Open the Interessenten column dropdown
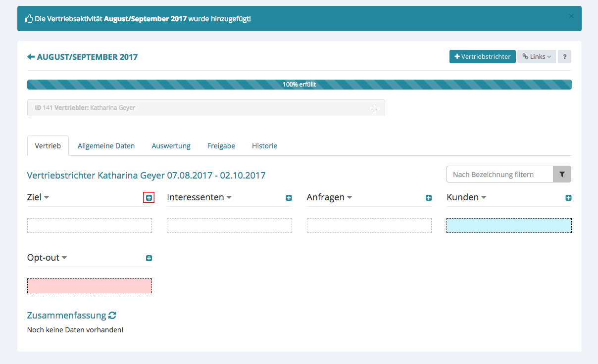Screen dimensions: 598x364 tap(229, 198)
